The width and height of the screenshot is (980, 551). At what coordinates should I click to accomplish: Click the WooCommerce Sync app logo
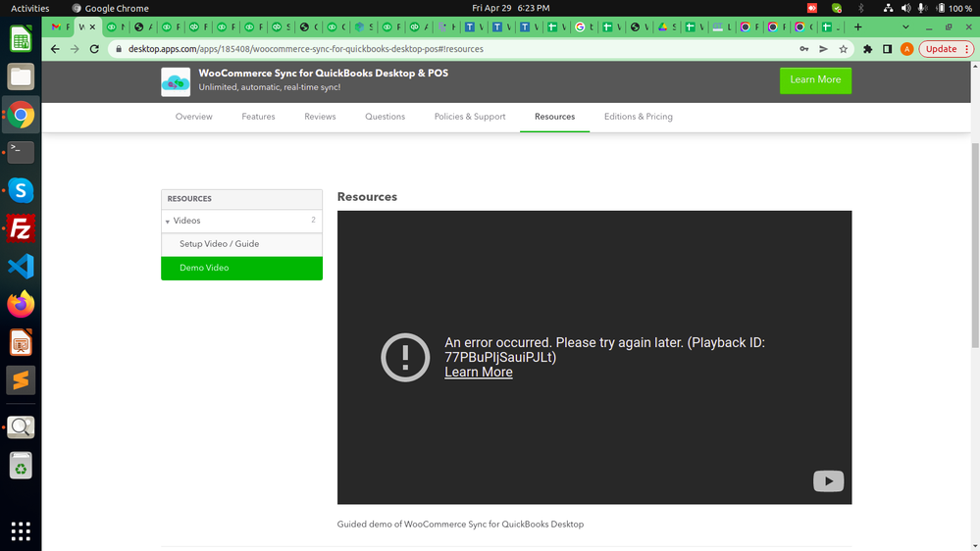point(176,81)
